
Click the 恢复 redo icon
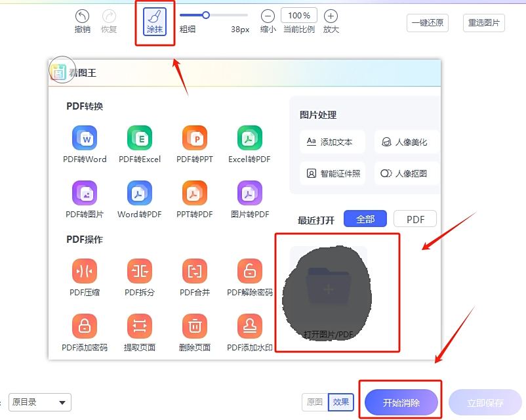[x=109, y=16]
